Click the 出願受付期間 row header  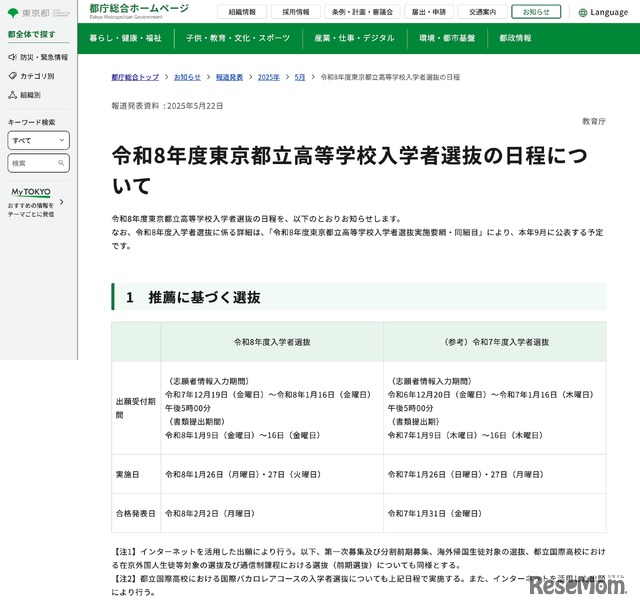click(x=136, y=408)
